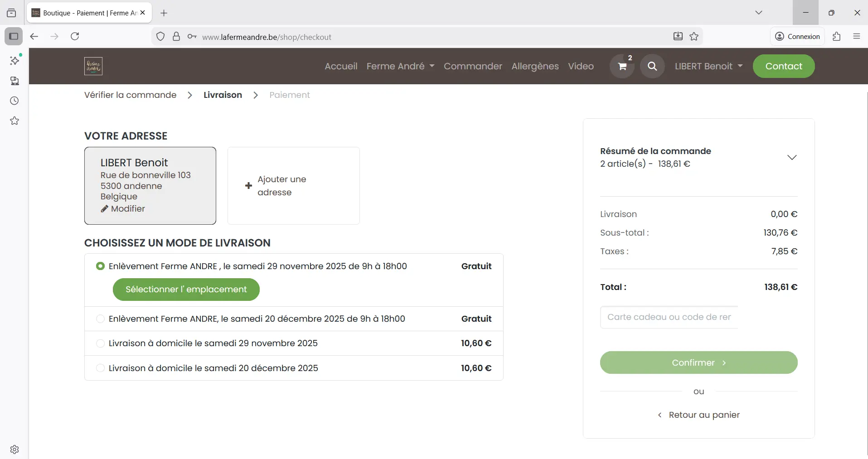Open the Commander menu item
The width and height of the screenshot is (868, 459).
tap(473, 66)
